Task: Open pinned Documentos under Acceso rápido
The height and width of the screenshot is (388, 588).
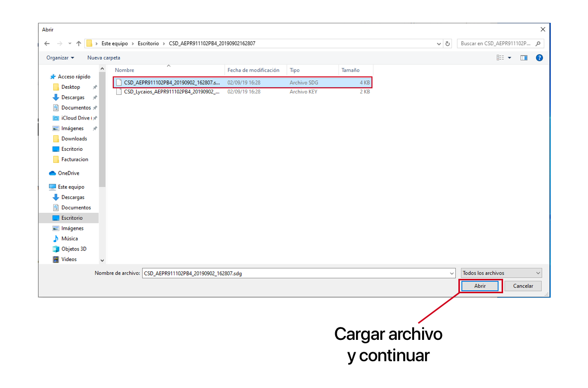Action: [x=76, y=108]
